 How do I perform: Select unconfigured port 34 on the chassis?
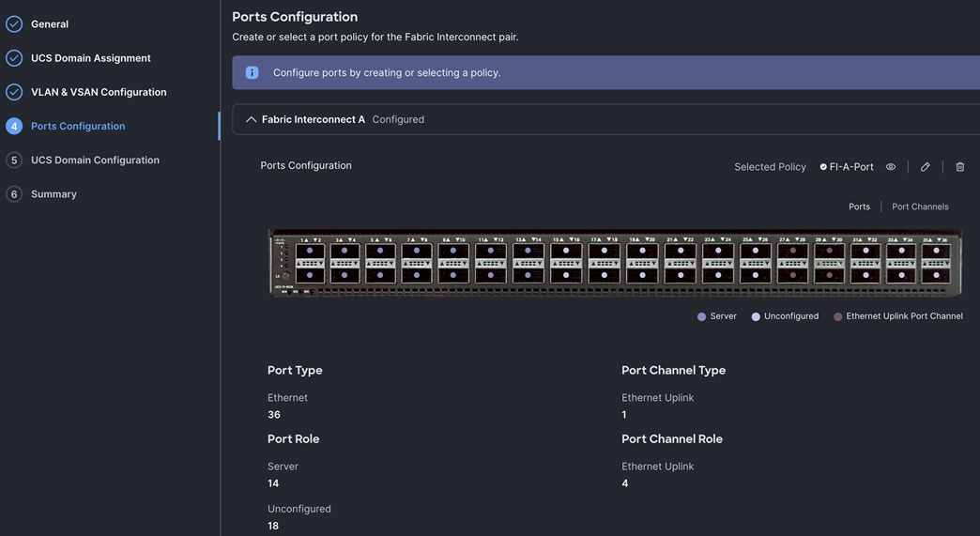tap(901, 275)
